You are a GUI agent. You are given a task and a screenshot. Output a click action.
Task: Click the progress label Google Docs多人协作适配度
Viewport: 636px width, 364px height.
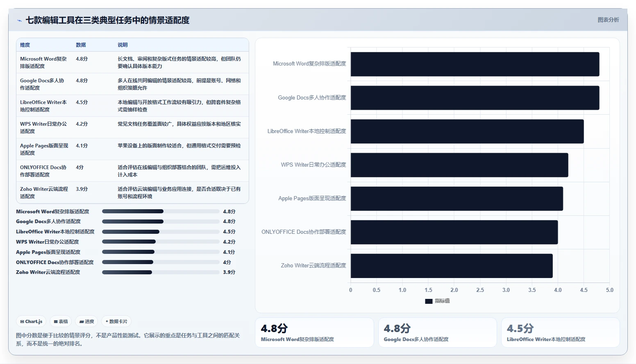pos(48,221)
